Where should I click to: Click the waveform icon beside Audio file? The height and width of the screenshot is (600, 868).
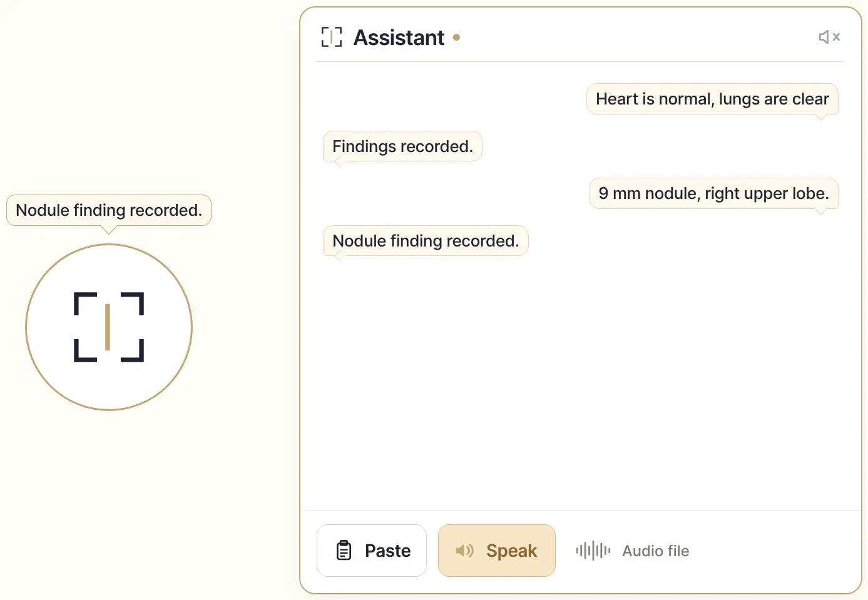593,551
